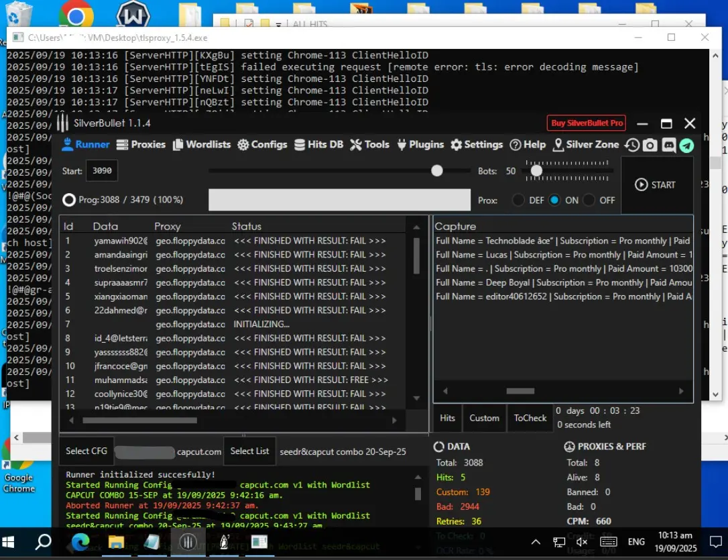The height and width of the screenshot is (560, 728).
Task: Open the Proxies tab
Action: point(141,144)
